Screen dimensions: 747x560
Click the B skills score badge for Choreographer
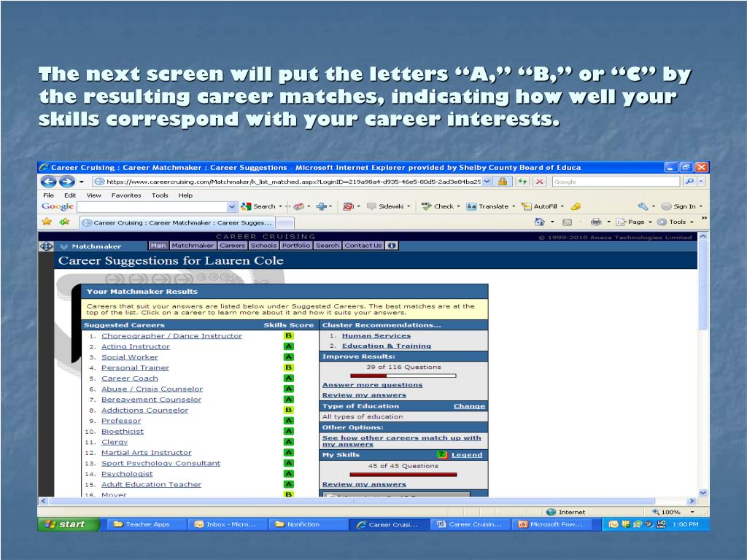coord(289,336)
